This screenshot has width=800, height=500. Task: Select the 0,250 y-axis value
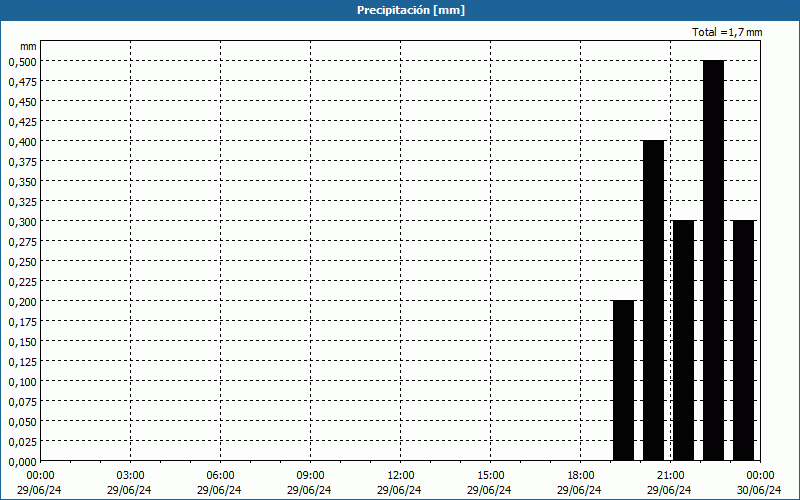coord(22,261)
